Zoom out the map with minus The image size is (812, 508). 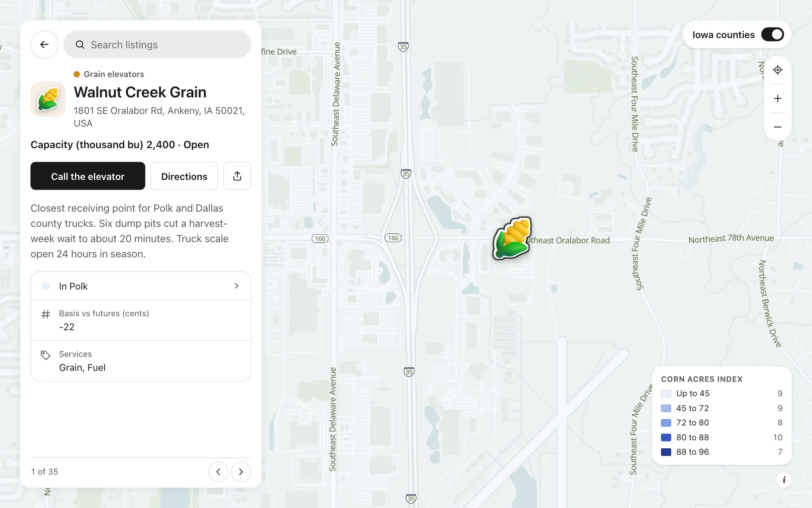coord(777,127)
